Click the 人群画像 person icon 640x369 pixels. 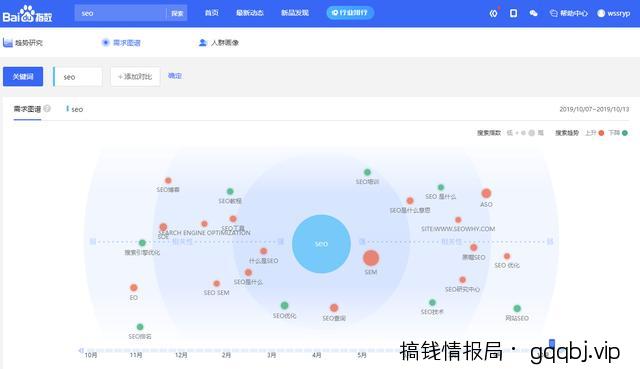click(x=202, y=42)
